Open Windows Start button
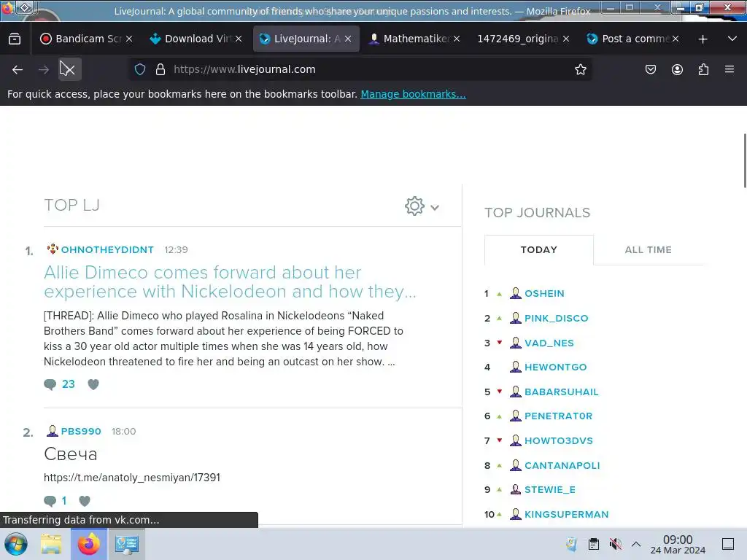 [x=16, y=544]
